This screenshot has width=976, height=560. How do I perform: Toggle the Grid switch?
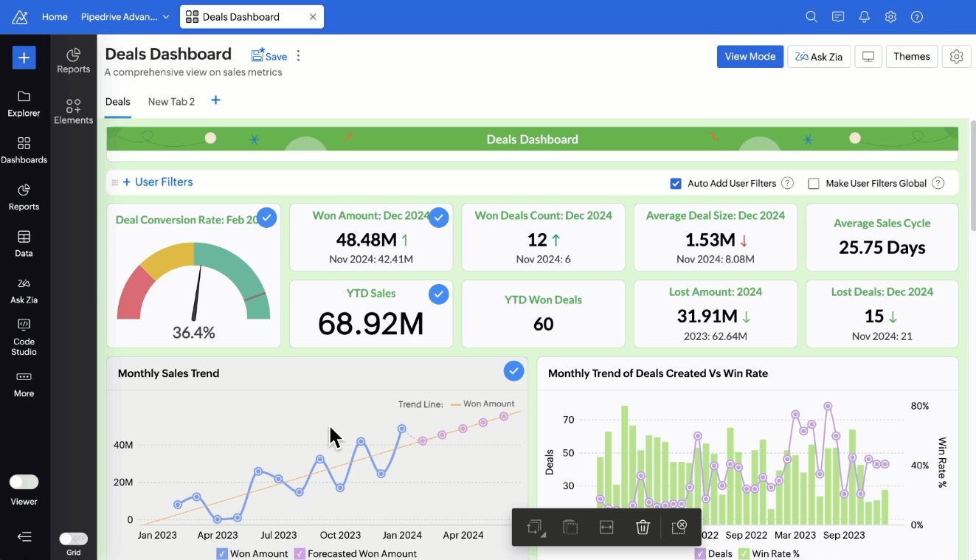[x=73, y=539]
